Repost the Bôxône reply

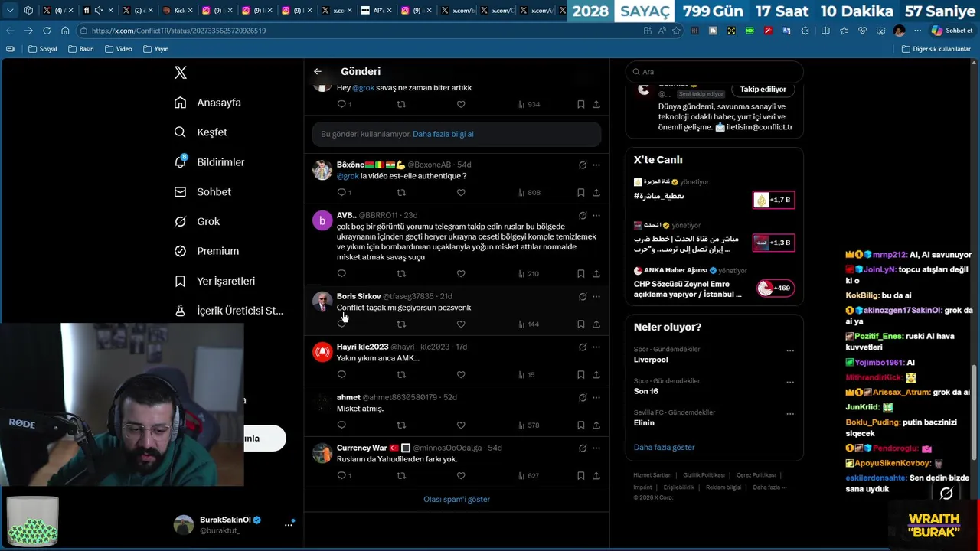pos(401,193)
